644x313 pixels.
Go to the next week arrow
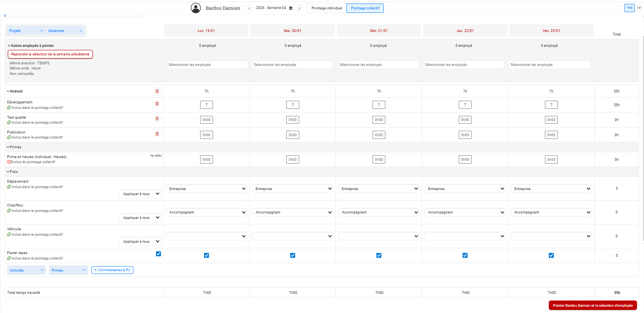point(299,8)
